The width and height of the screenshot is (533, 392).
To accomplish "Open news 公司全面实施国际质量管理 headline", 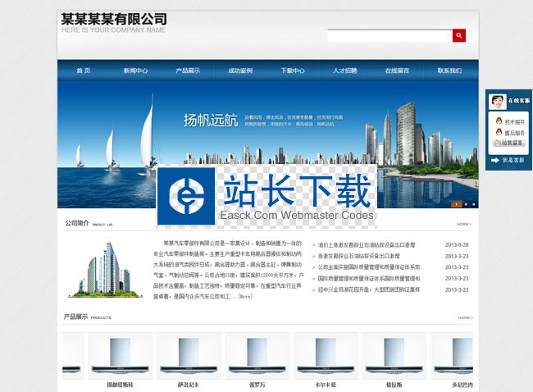I will point(369,267).
